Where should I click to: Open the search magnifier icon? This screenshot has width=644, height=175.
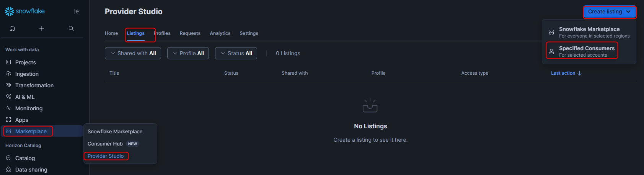click(x=71, y=28)
